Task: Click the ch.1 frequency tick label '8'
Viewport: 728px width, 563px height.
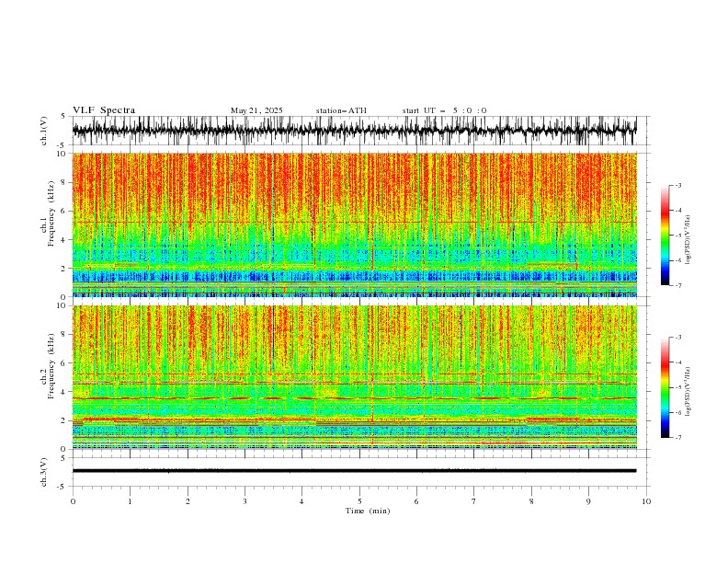Action: [x=65, y=182]
